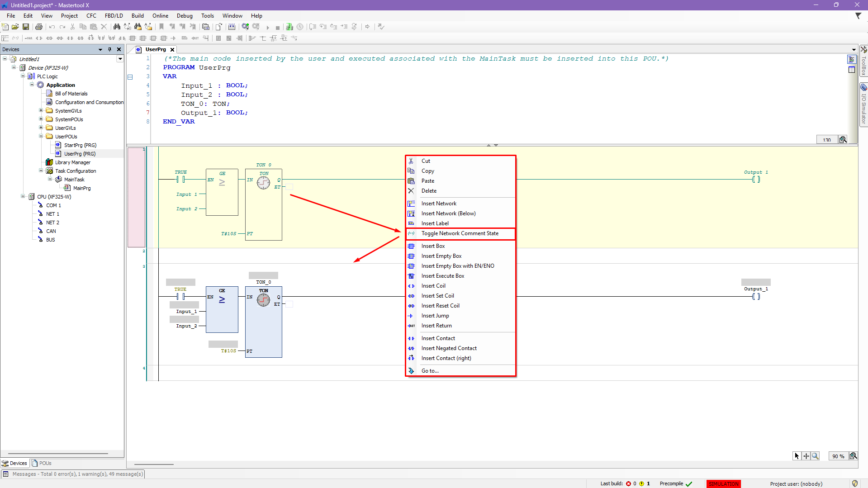Select the magnifier zoom tool at bottom right
Image resolution: width=868 pixels, height=488 pixels.
815,456
